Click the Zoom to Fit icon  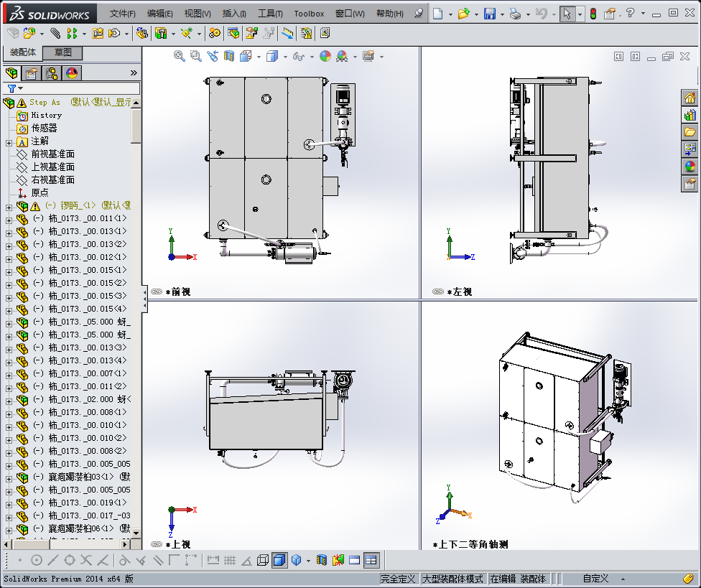(x=180, y=56)
